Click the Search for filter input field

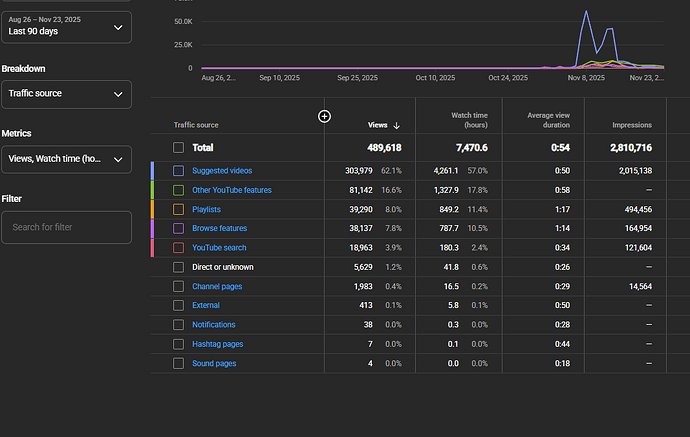tap(65, 227)
